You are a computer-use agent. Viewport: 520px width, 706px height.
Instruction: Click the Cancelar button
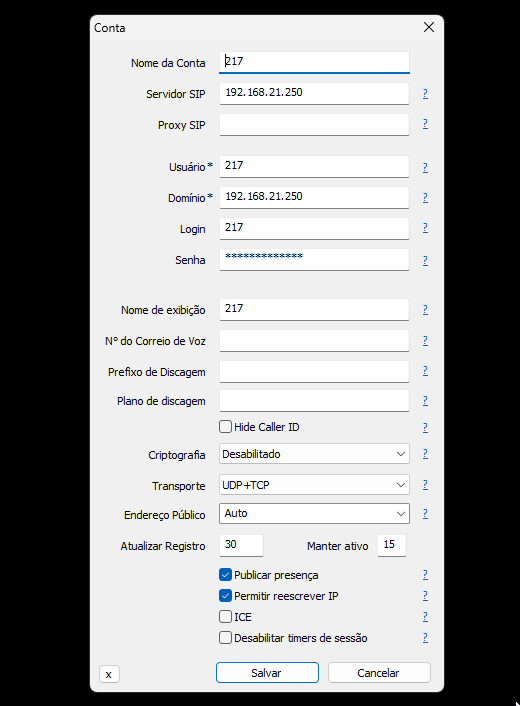379,673
